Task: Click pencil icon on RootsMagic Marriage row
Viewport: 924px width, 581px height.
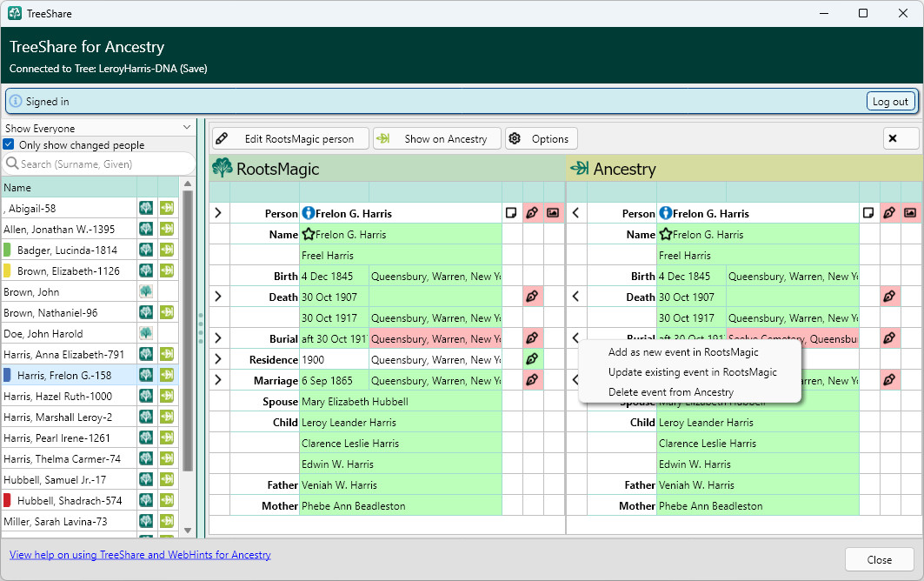Action: 532,380
